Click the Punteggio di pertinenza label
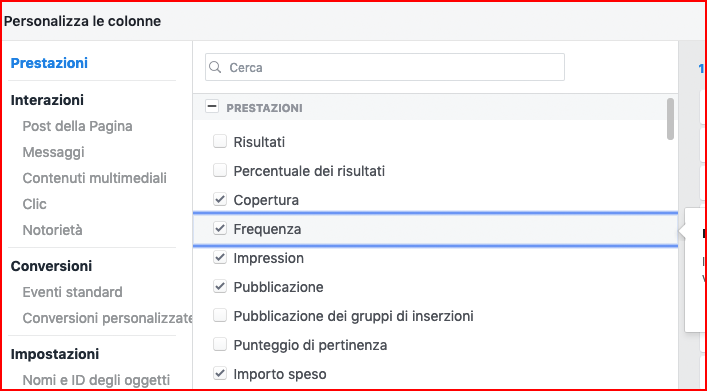The image size is (707, 391). [x=310, y=345]
